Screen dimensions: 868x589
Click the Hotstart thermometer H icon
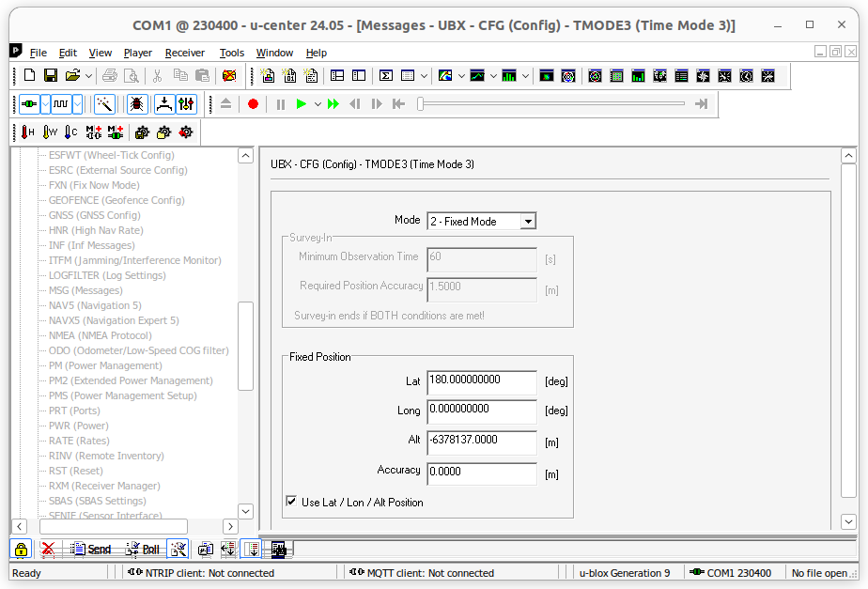click(x=27, y=132)
